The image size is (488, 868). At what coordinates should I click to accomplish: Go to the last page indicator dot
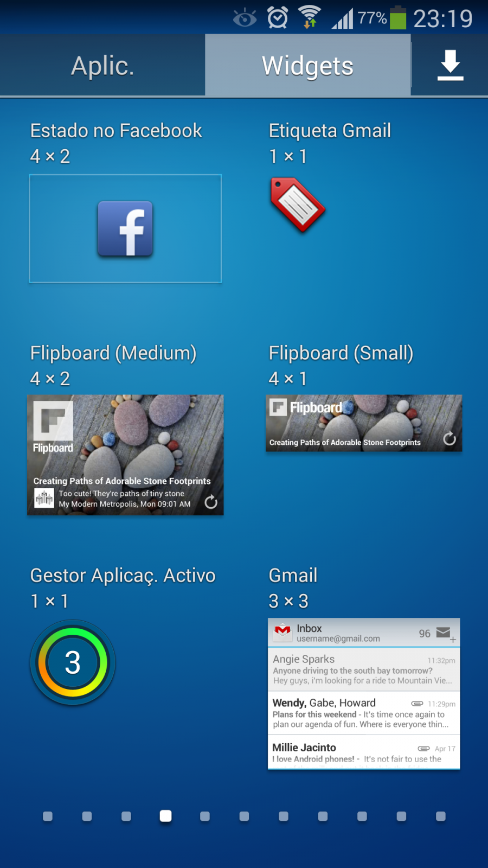[441, 816]
